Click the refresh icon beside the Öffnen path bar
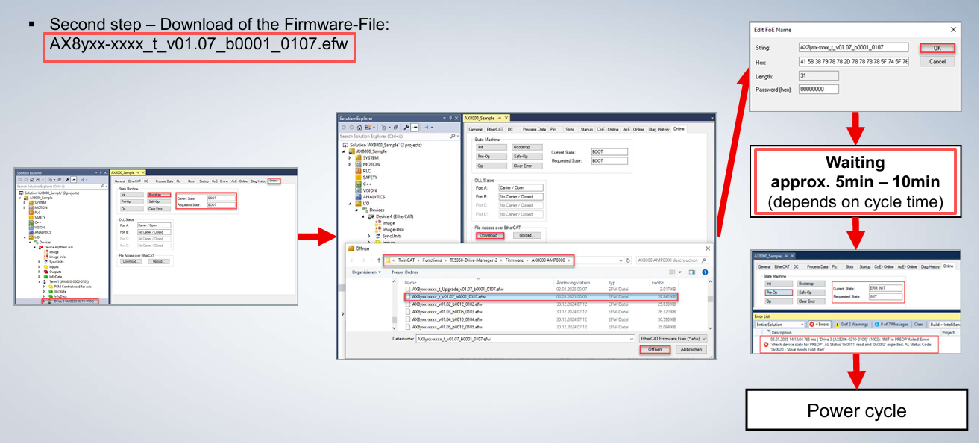The height and width of the screenshot is (444, 980). tap(628, 260)
